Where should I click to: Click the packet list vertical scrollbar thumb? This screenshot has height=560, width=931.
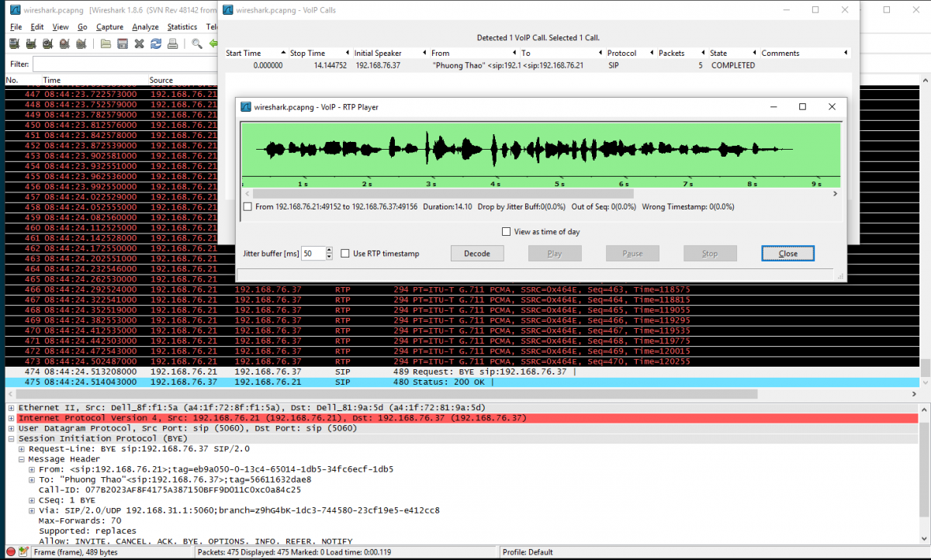coord(925,368)
